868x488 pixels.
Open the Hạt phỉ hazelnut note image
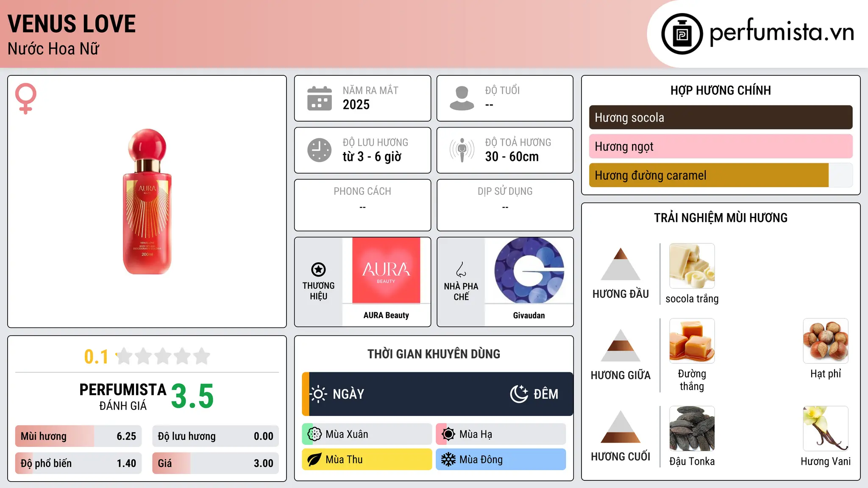coord(826,341)
